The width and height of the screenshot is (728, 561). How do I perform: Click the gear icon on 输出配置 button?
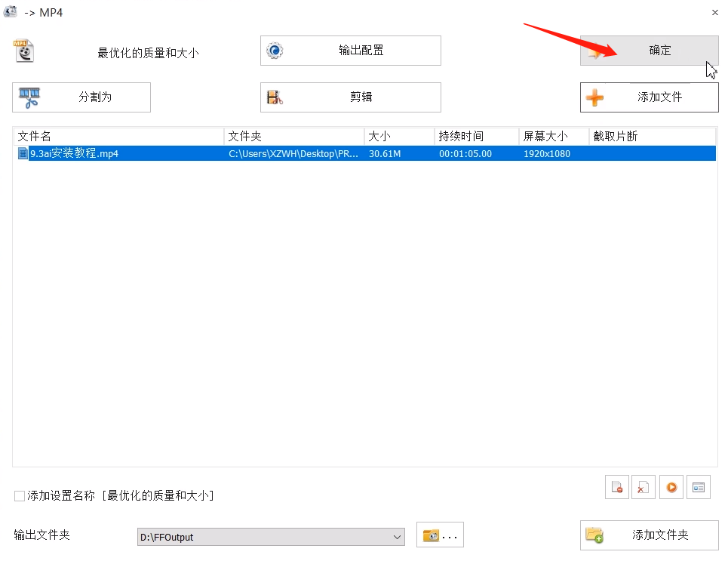[274, 51]
